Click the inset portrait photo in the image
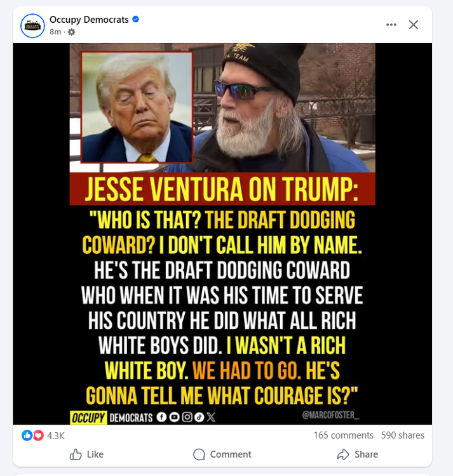Image resolution: width=453 pixels, height=476 pixels. point(137,107)
